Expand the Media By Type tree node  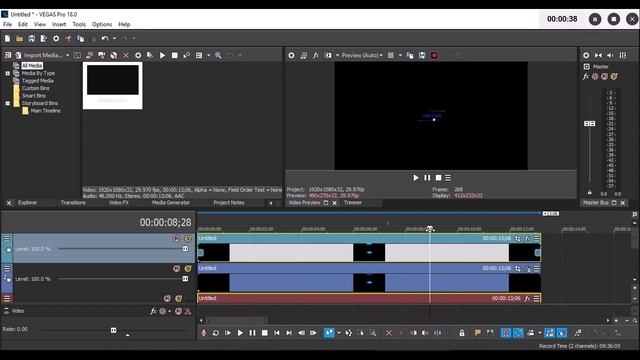(x=8, y=73)
